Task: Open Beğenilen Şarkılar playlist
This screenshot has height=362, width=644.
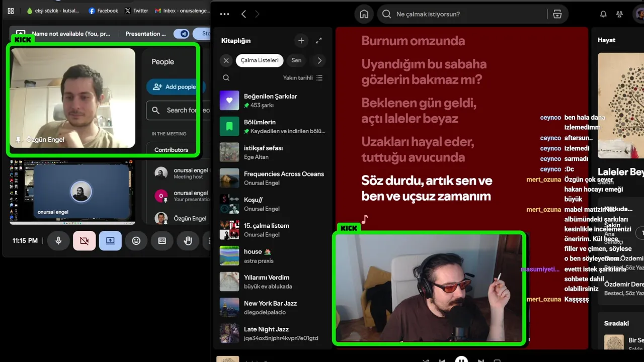Action: 274,101
